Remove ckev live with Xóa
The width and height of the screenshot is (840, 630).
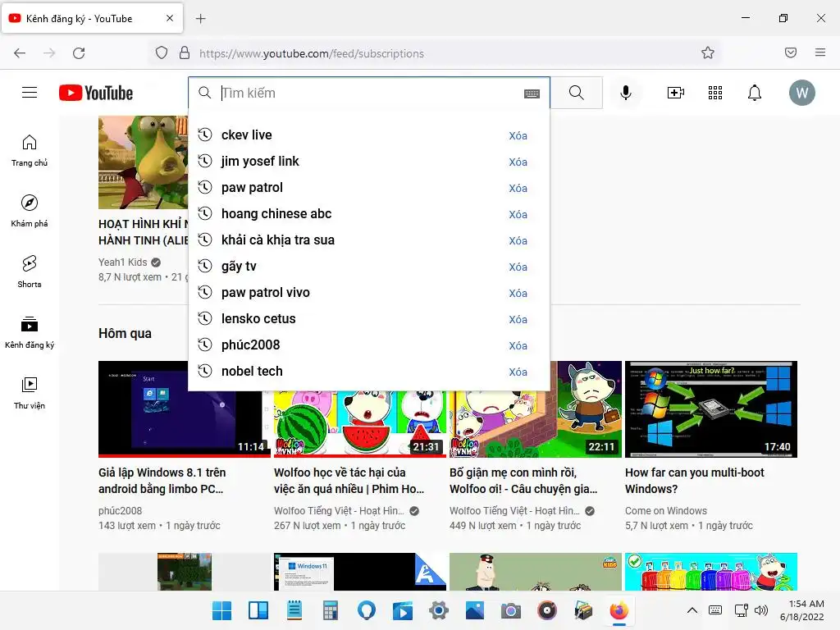[x=518, y=135]
